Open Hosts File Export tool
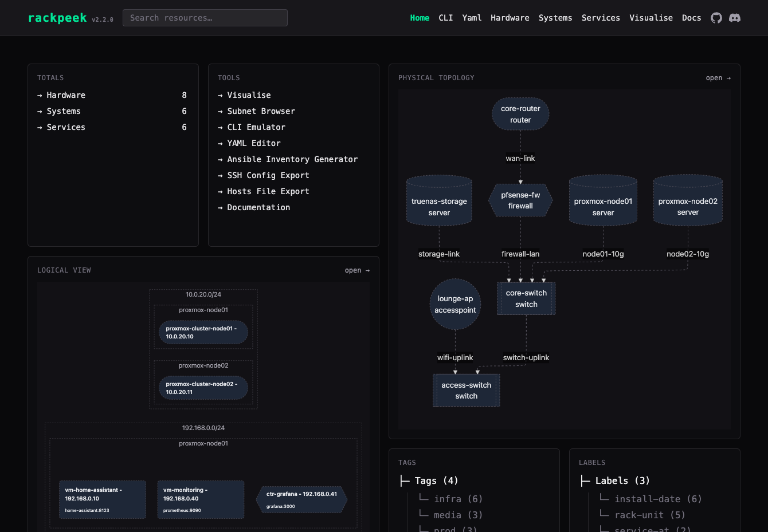Screen dimensions: 768x532 [x=264, y=191]
